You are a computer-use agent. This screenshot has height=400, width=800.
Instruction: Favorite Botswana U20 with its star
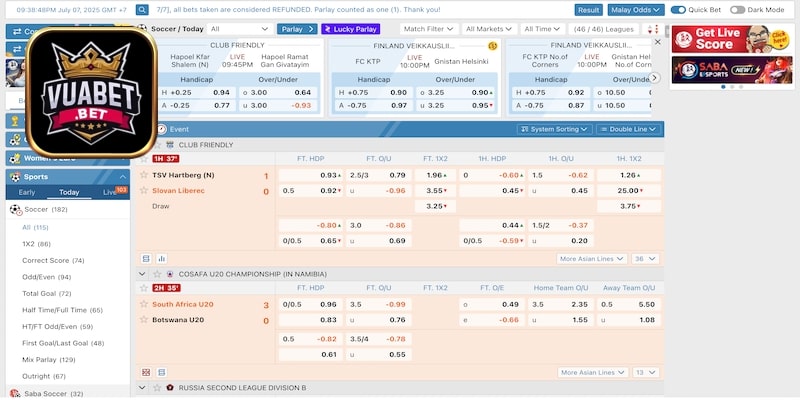click(144, 320)
